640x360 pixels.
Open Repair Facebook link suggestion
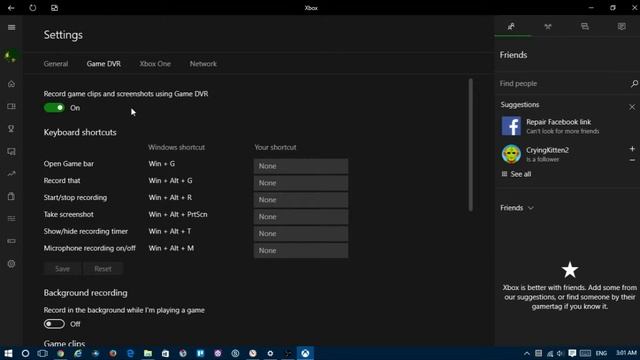[558, 122]
